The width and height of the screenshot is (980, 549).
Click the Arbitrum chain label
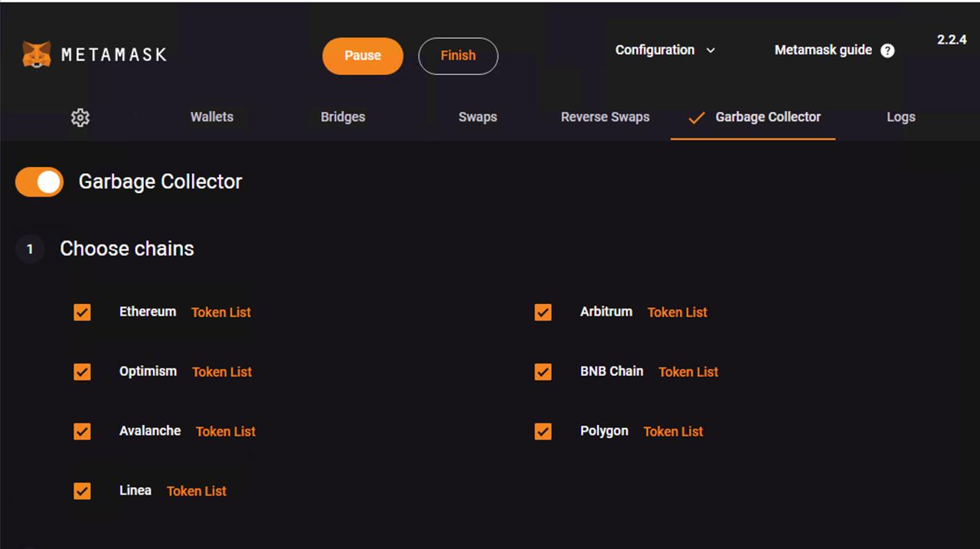pyautogui.click(x=606, y=312)
